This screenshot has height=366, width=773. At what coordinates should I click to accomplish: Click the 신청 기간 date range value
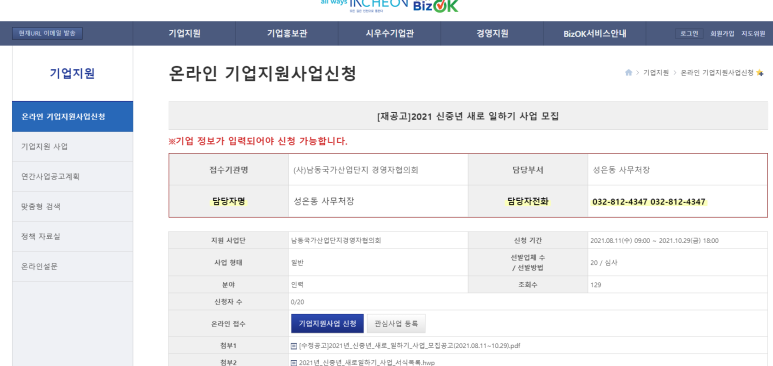pyautogui.click(x=654, y=241)
